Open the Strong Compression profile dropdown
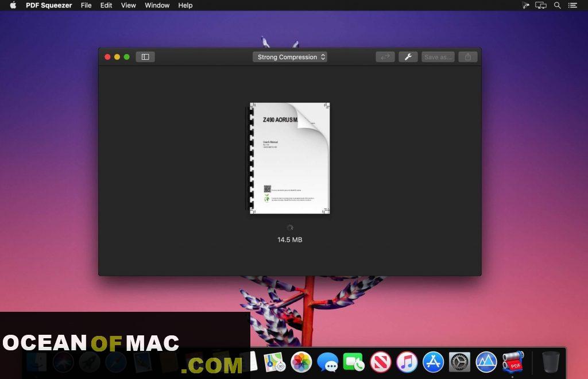Screen dimensions: 588x379 pos(290,57)
